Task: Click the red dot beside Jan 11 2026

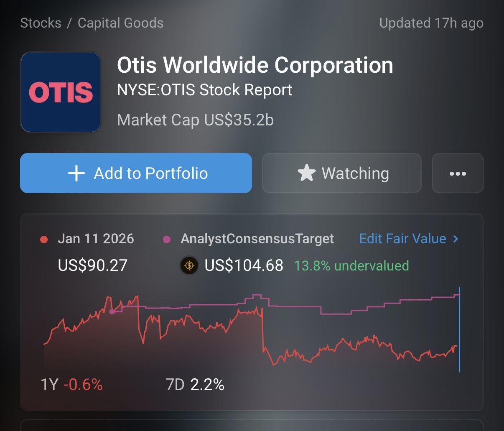Action: point(44,240)
